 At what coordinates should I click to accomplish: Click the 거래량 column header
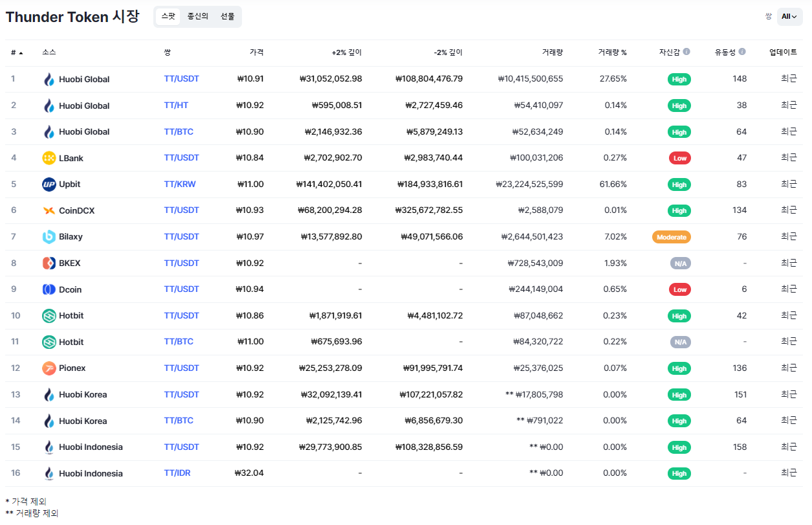pyautogui.click(x=553, y=52)
